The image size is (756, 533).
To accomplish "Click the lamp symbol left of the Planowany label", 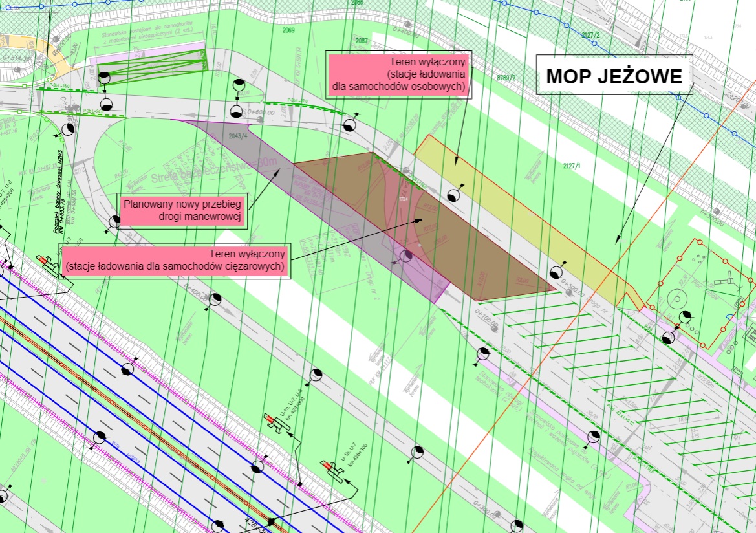I will (114, 221).
